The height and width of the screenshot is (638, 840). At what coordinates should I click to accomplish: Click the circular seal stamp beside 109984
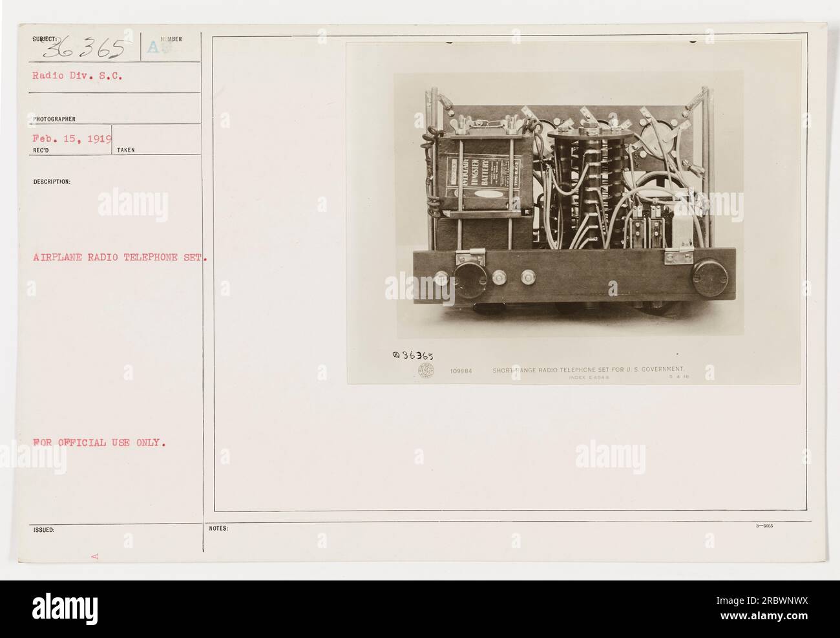click(x=426, y=371)
